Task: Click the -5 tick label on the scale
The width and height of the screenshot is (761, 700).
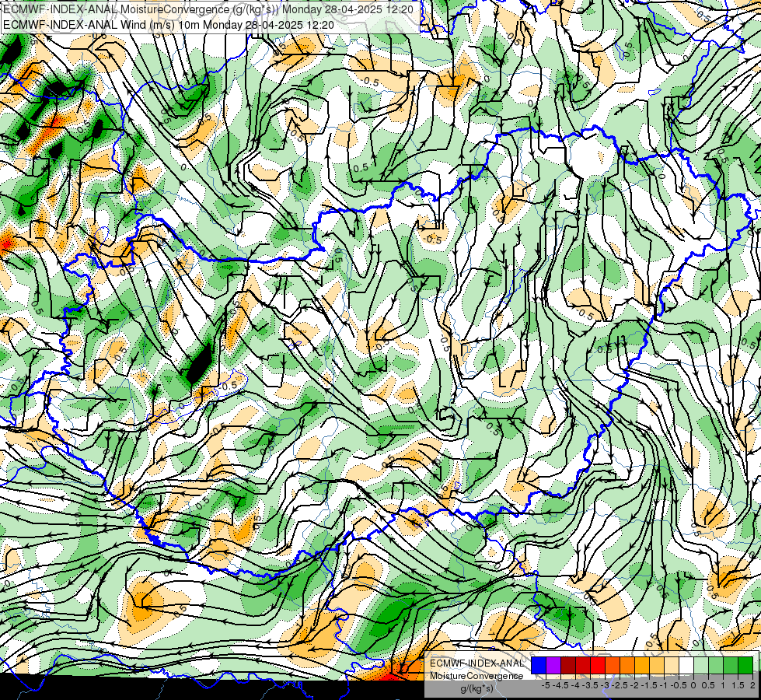Action: [546, 685]
